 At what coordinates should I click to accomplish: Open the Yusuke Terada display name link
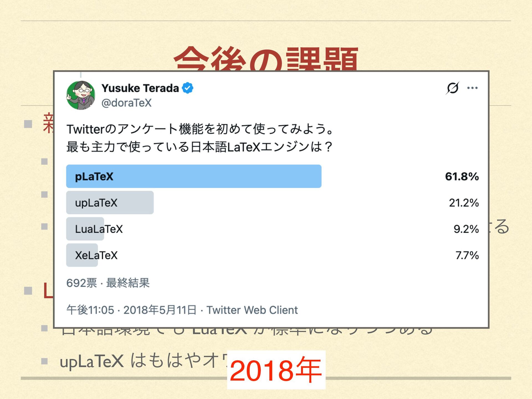coord(140,88)
